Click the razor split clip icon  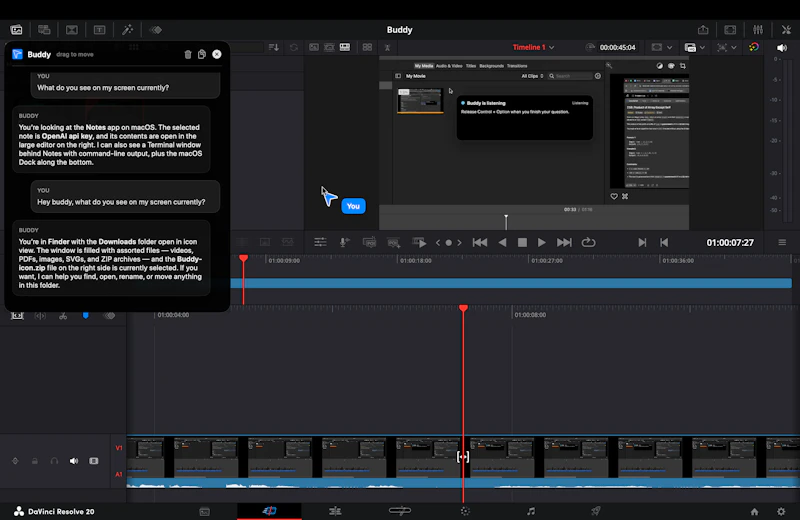63,316
